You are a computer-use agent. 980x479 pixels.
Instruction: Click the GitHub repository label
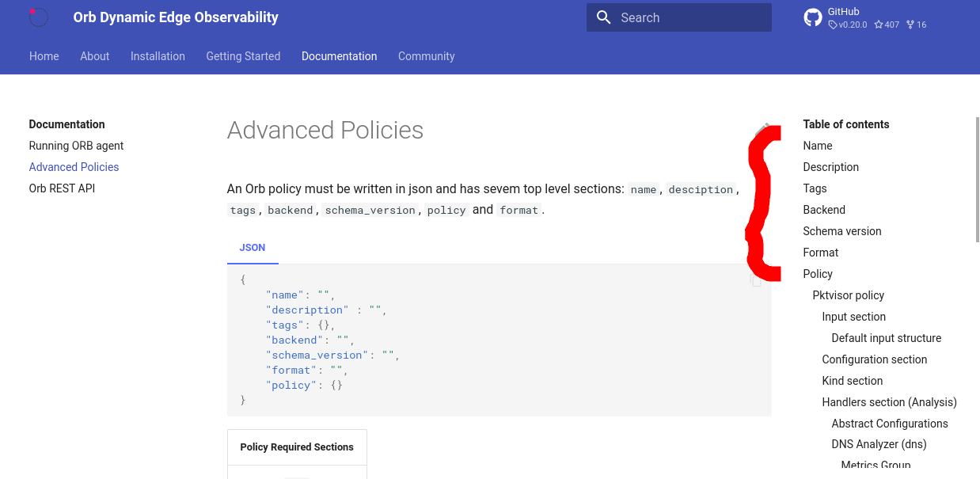click(844, 12)
